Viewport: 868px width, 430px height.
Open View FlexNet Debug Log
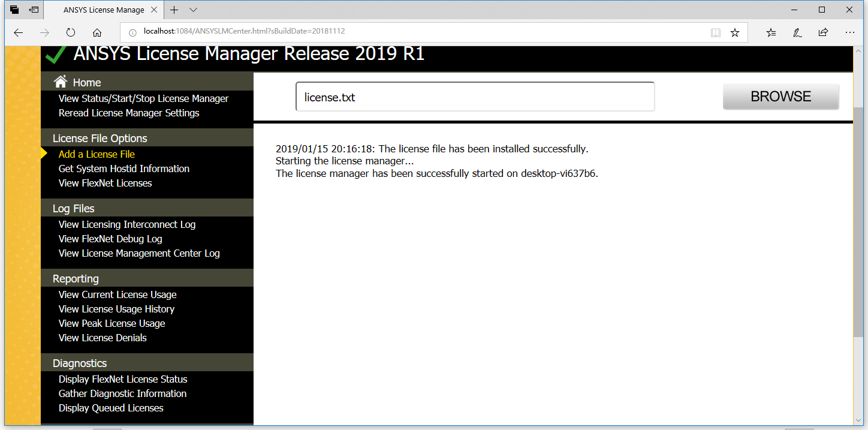point(110,239)
